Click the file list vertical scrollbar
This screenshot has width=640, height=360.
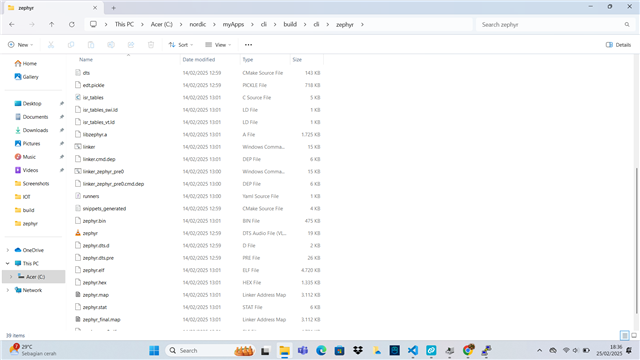click(x=636, y=241)
